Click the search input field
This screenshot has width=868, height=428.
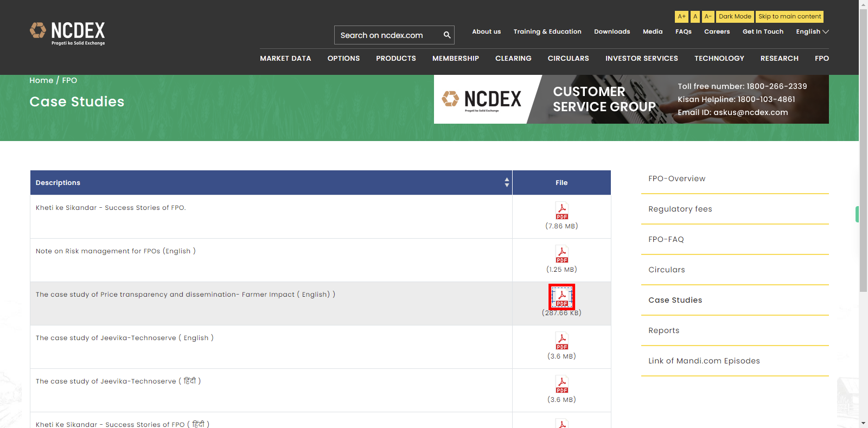pyautogui.click(x=388, y=35)
